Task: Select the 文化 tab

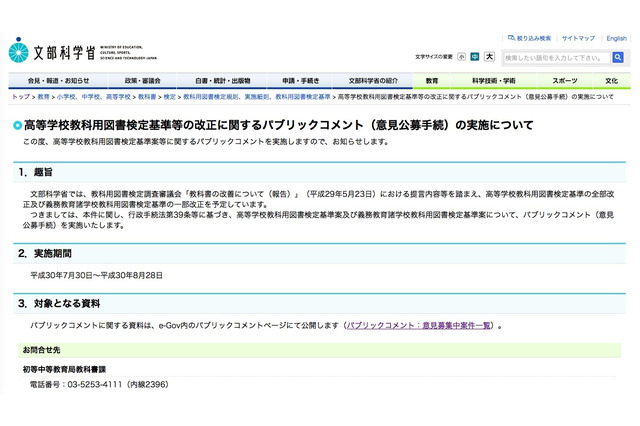Action: tap(611, 81)
